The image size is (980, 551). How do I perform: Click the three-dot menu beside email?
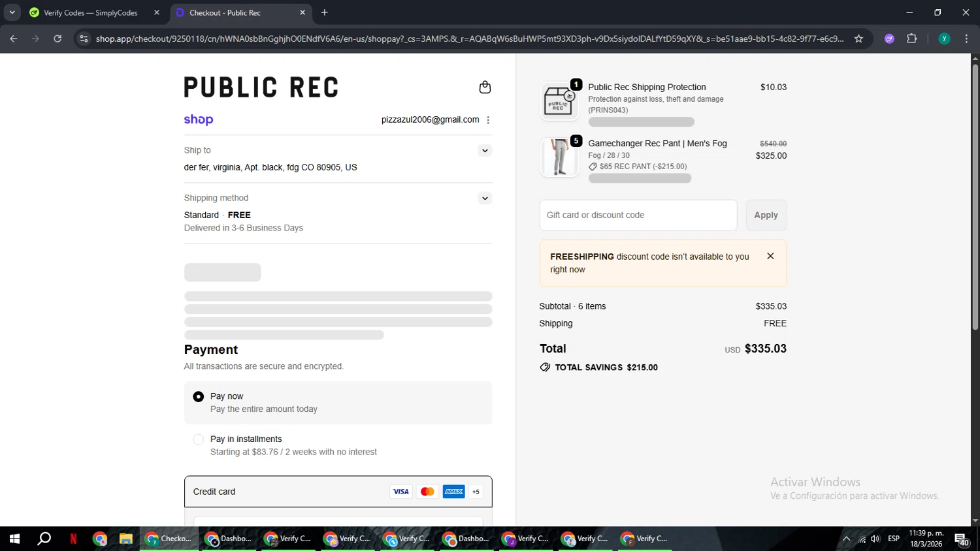[x=488, y=120]
